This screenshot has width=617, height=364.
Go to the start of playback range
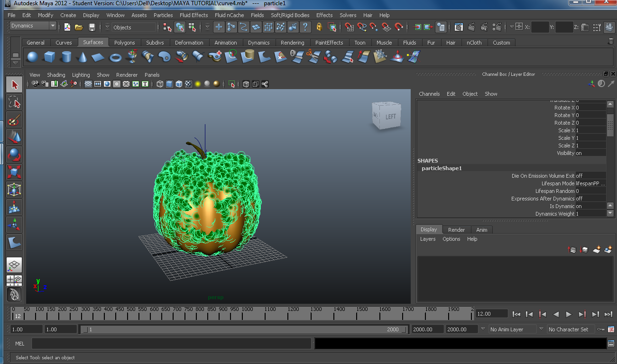[517, 314]
